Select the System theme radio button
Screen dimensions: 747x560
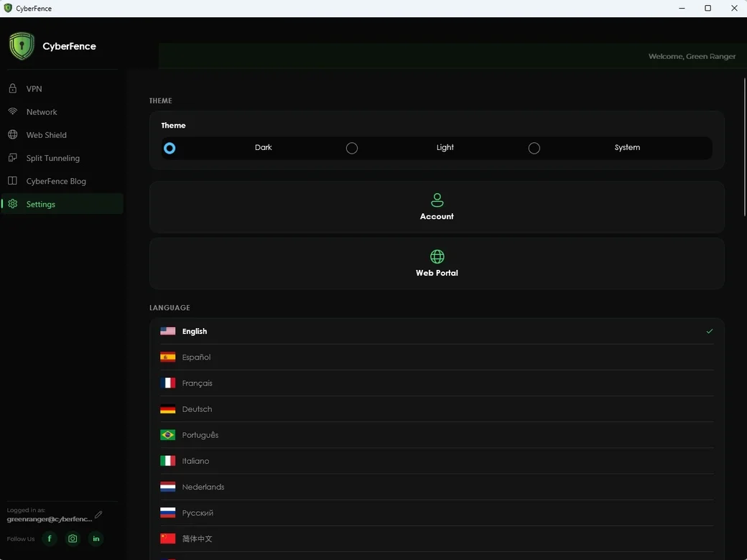534,148
